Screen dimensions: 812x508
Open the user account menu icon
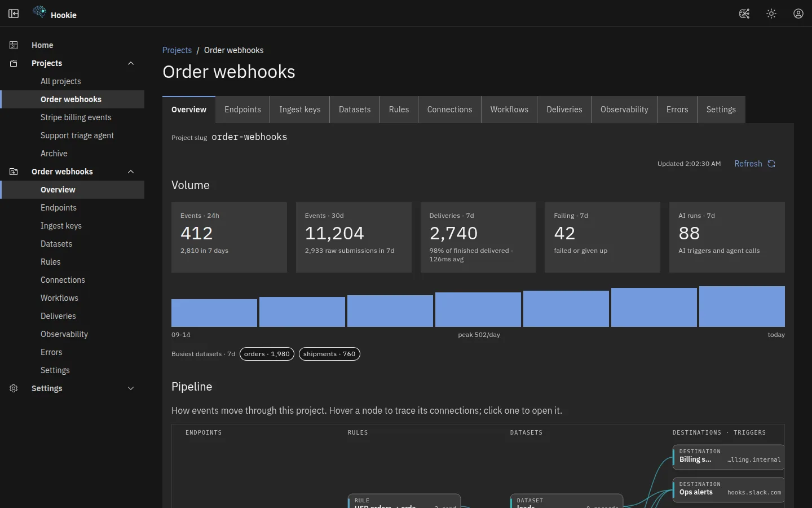[x=798, y=14]
